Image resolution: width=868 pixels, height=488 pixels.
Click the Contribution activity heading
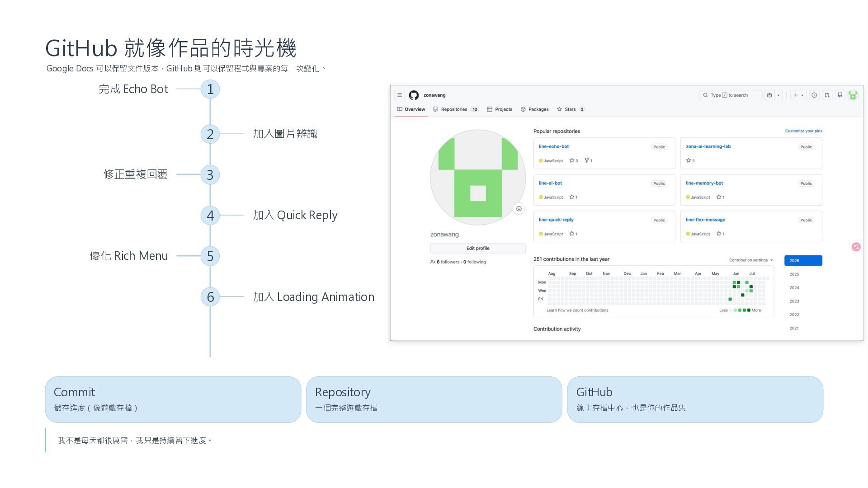click(x=557, y=329)
